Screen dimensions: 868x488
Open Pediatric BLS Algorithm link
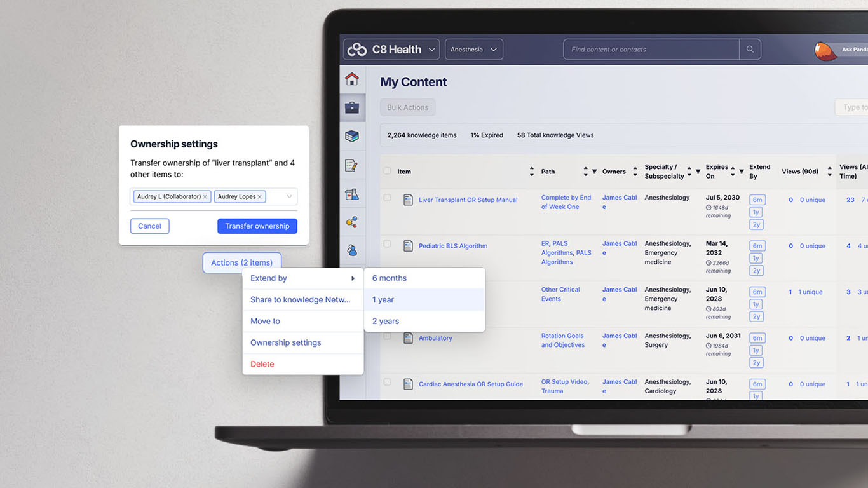(453, 246)
